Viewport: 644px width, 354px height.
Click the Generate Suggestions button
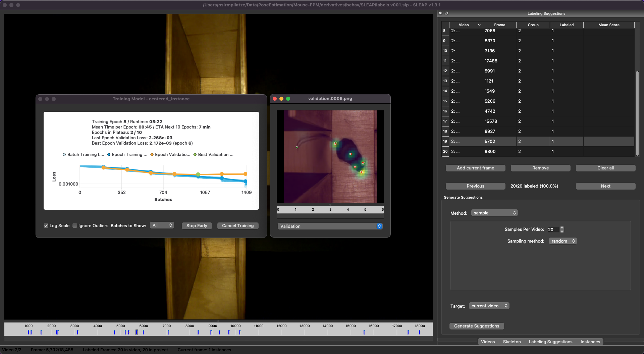pos(476,326)
